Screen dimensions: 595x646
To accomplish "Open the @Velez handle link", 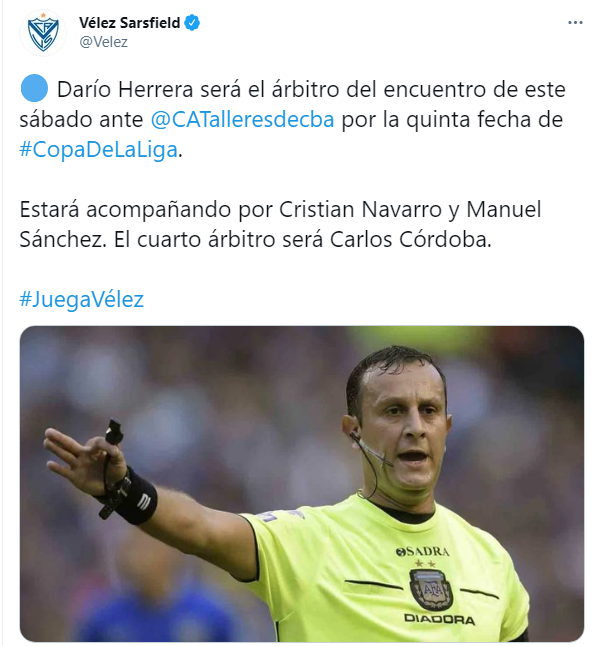I will 103,42.
